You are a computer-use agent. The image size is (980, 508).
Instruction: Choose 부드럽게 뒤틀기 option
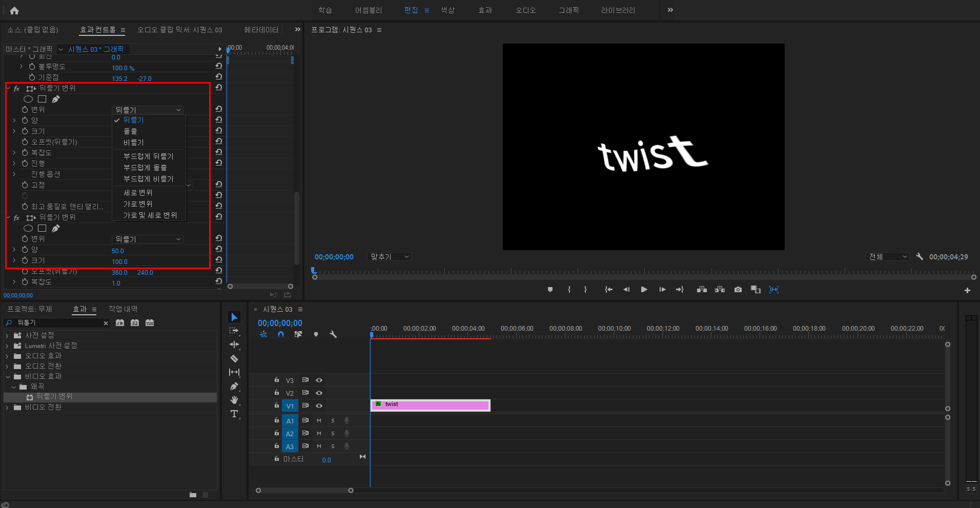(149, 156)
